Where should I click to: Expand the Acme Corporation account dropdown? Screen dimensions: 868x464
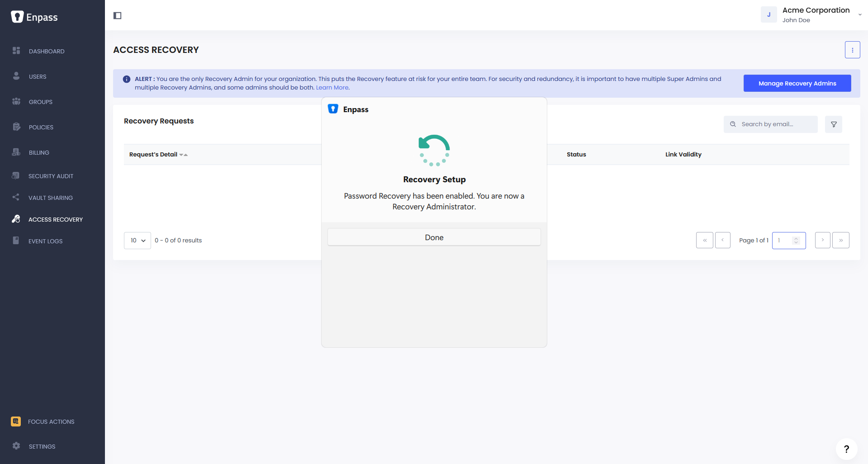point(859,14)
